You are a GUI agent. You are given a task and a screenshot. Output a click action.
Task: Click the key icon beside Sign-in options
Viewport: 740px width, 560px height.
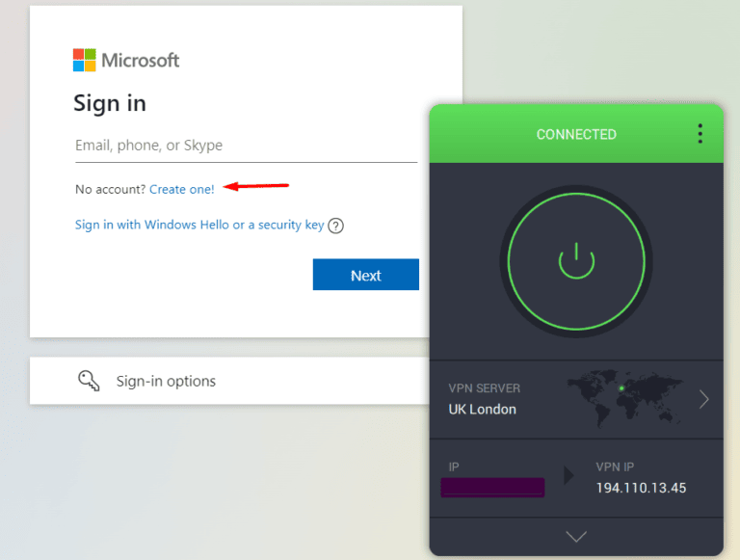(89, 381)
